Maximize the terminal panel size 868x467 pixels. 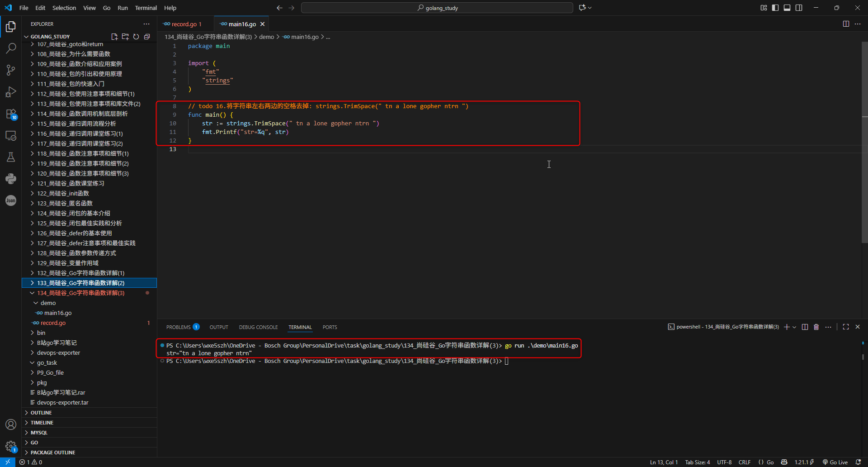[846, 327]
